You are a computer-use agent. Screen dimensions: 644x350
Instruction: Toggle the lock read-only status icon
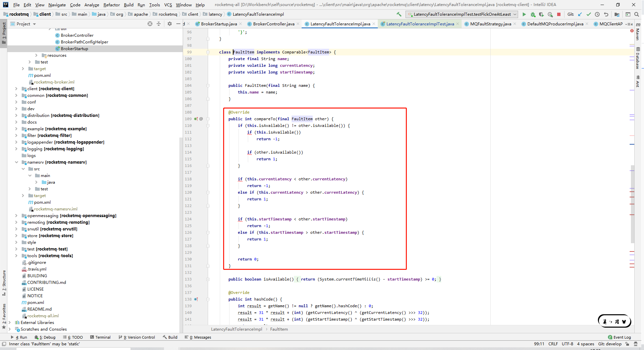627,344
